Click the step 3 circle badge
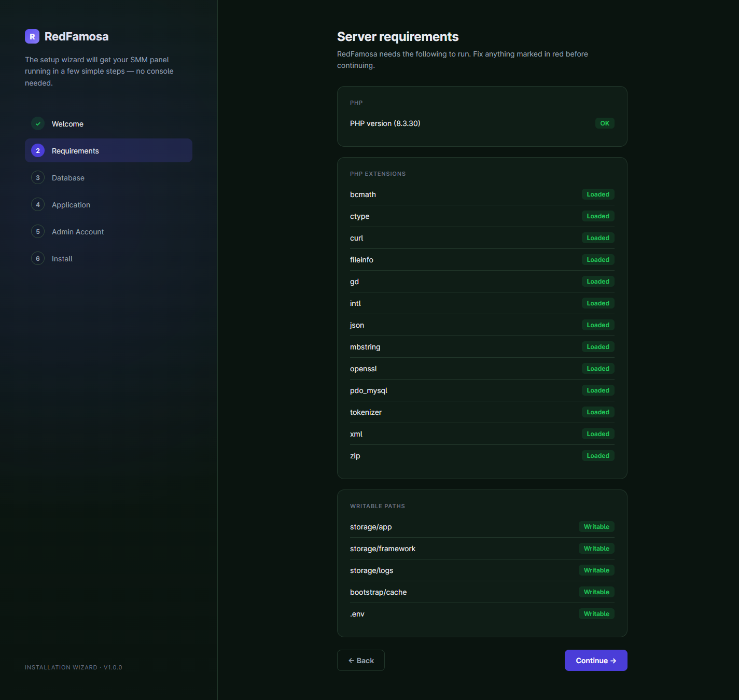The width and height of the screenshot is (739, 700). tap(38, 178)
